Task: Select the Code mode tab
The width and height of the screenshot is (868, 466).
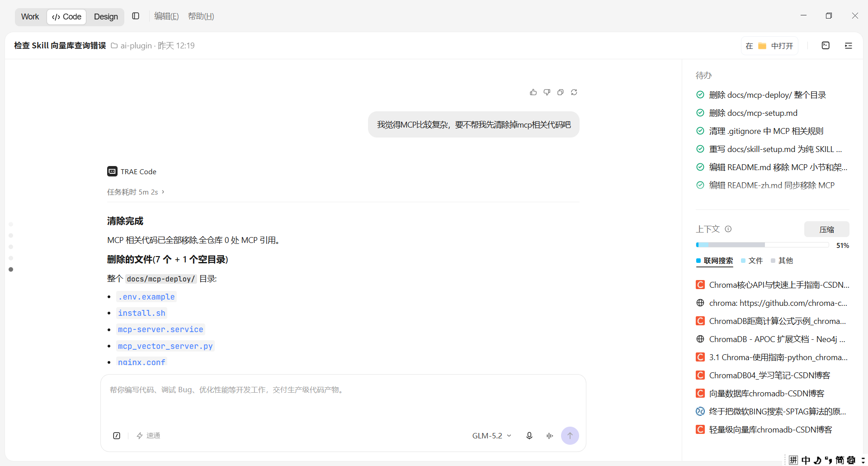Action: [x=66, y=17]
